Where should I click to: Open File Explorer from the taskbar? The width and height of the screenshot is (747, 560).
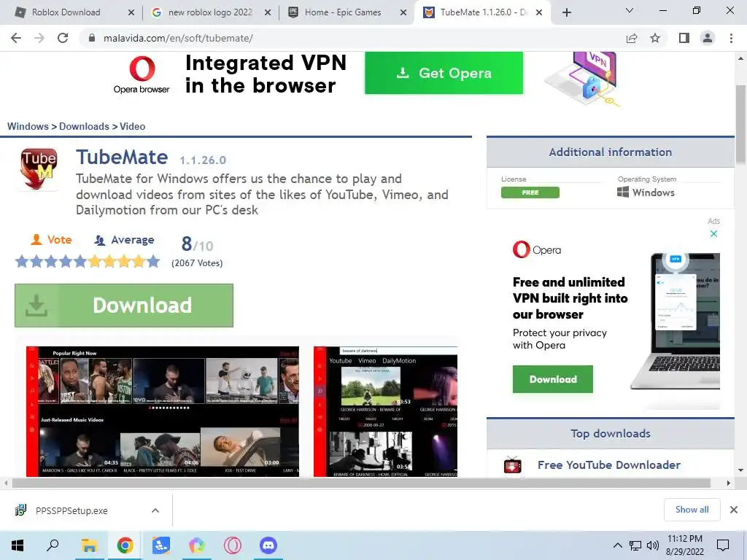click(x=89, y=545)
